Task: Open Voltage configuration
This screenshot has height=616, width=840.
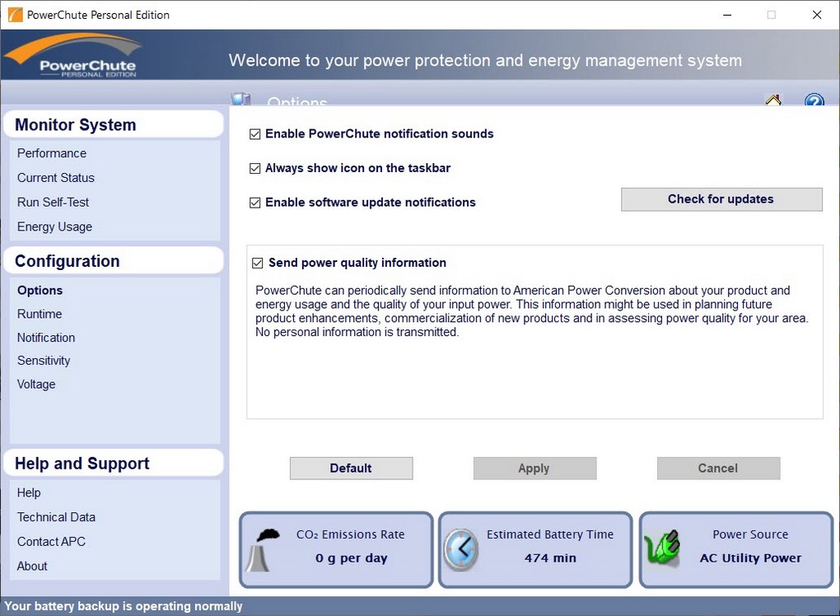Action: [36, 384]
